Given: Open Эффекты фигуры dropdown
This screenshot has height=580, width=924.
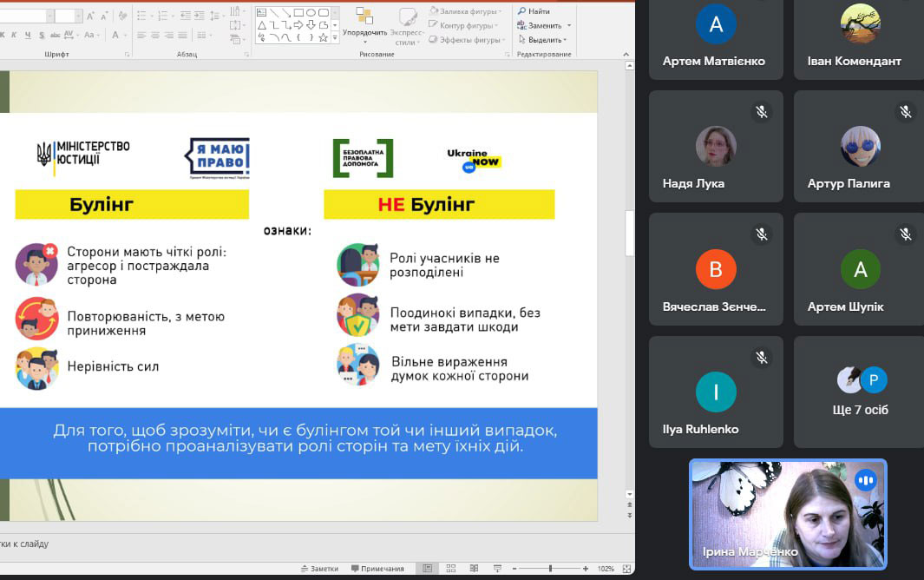Looking at the screenshot, I should tap(467, 40).
